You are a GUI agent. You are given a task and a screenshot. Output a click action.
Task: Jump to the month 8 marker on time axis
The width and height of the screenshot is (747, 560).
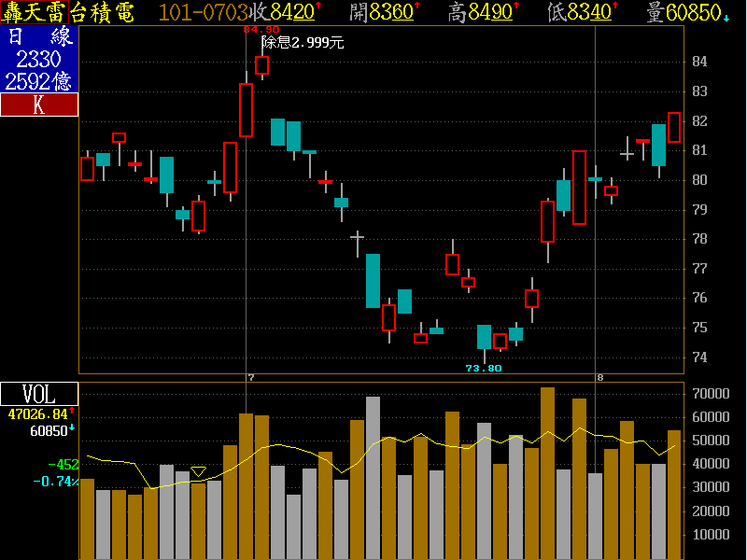coord(600,377)
